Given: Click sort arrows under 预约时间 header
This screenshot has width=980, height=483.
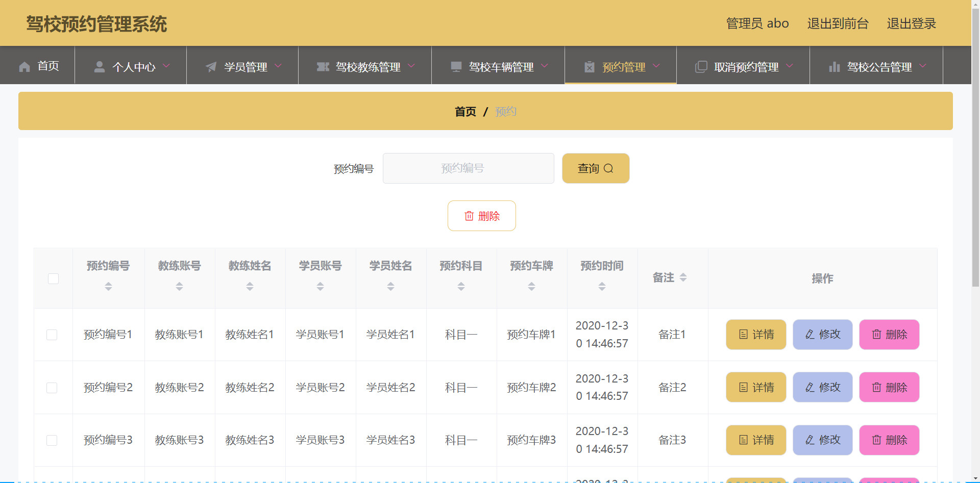Looking at the screenshot, I should click(602, 287).
